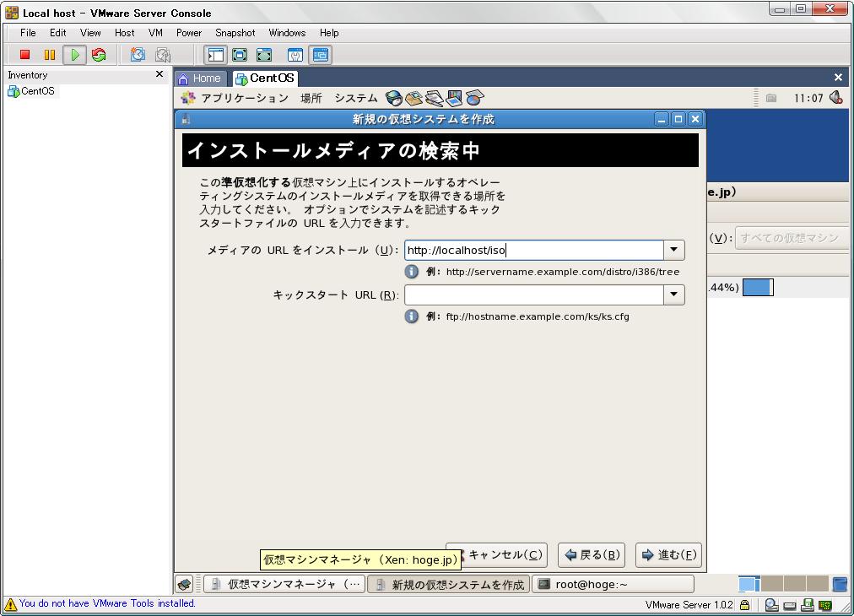This screenshot has height=616, width=854.
Task: Click the VMware Tools warning triangle icon
Action: pyautogui.click(x=10, y=604)
